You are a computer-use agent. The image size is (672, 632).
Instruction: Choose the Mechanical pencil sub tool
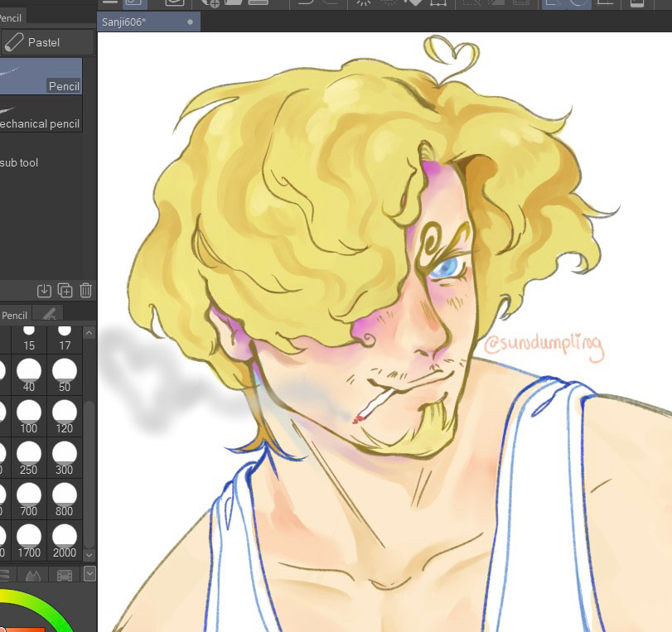(x=41, y=114)
